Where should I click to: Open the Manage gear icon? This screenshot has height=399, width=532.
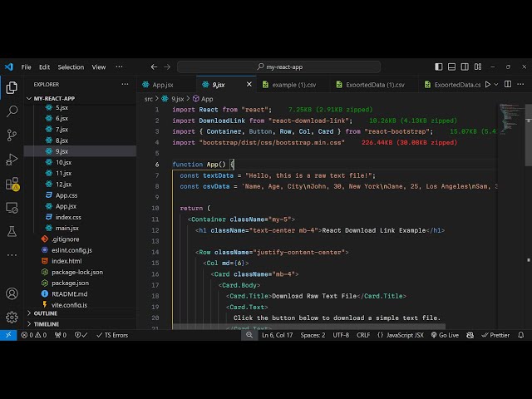tap(12, 317)
